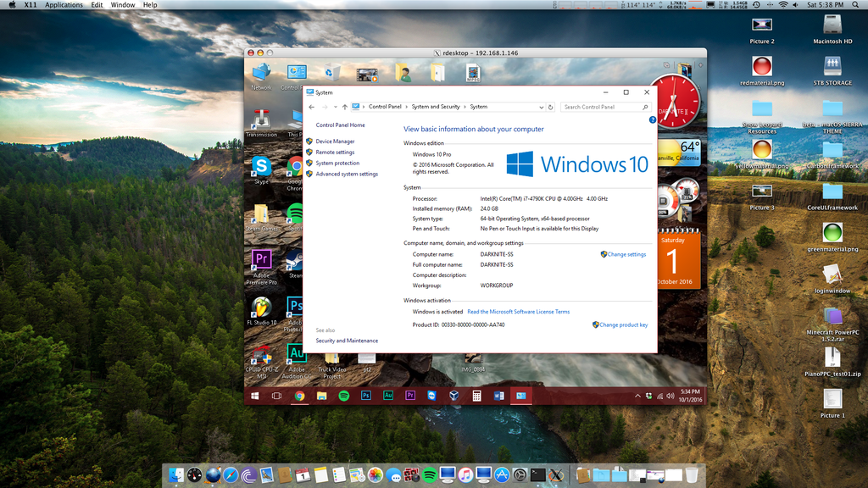Image resolution: width=868 pixels, height=488 pixels.
Task: Expand chevron after System and Security breadcrumb
Action: pos(465,107)
